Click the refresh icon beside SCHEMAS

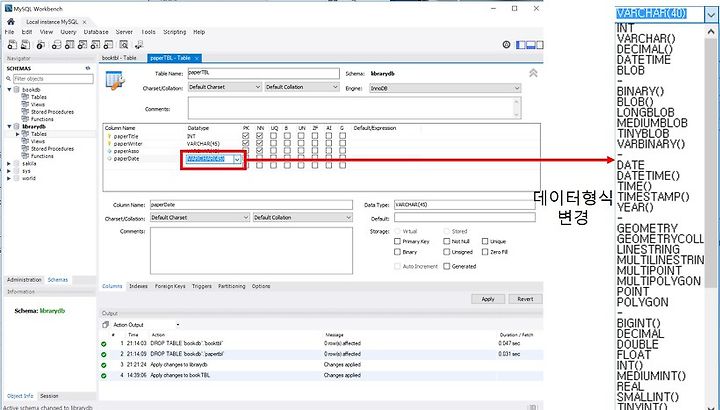pos(88,68)
